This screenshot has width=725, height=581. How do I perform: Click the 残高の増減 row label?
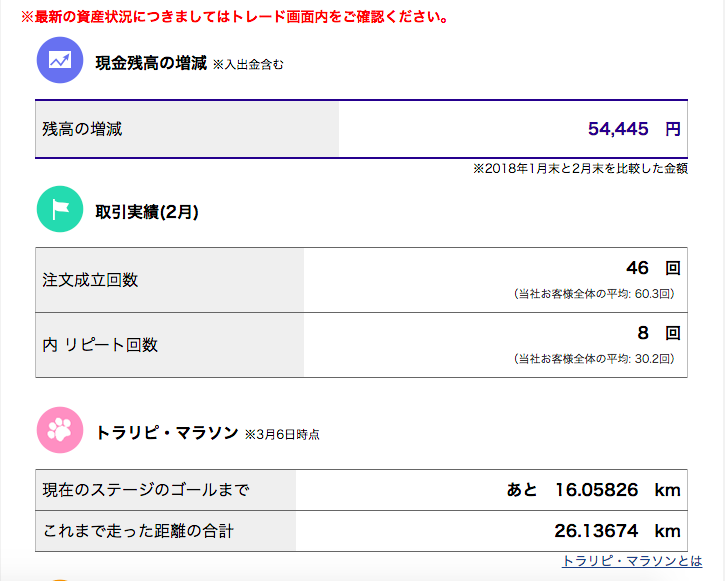pyautogui.click(x=82, y=128)
